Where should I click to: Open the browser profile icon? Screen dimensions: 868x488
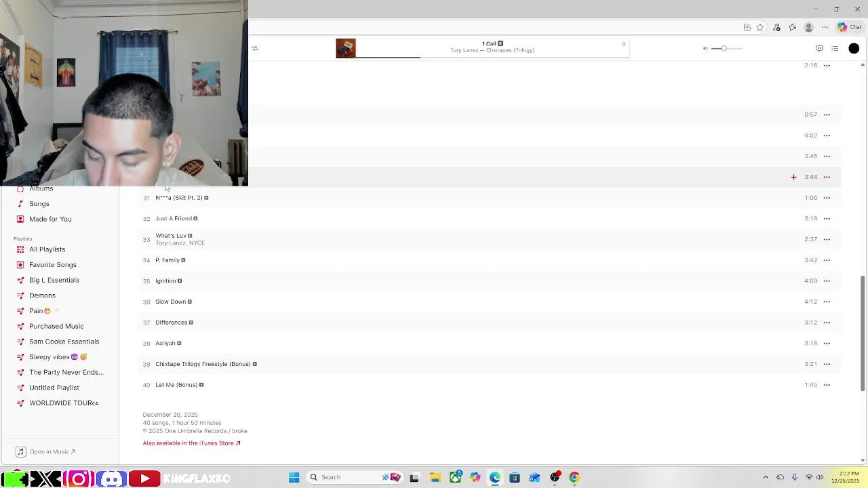pos(808,27)
